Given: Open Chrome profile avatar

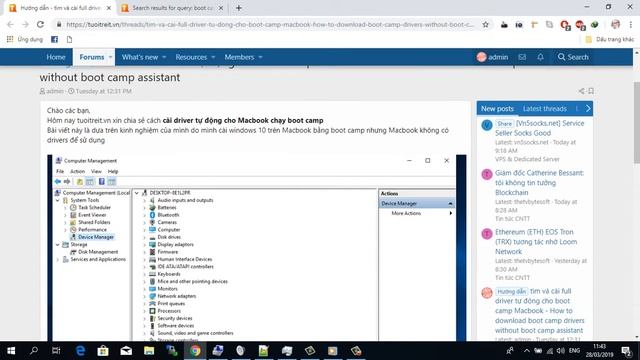Looking at the screenshot, I should click(x=616, y=24).
